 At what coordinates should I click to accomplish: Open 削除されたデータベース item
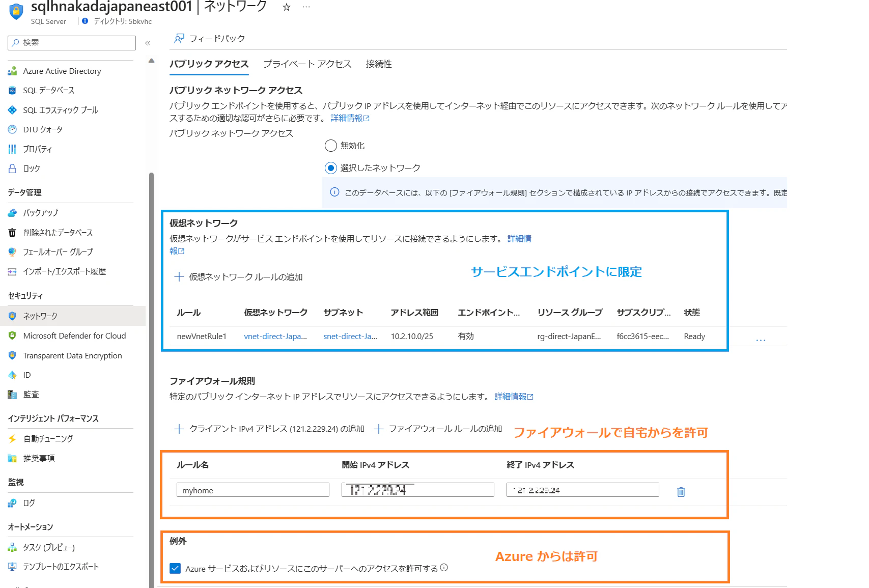(x=58, y=233)
